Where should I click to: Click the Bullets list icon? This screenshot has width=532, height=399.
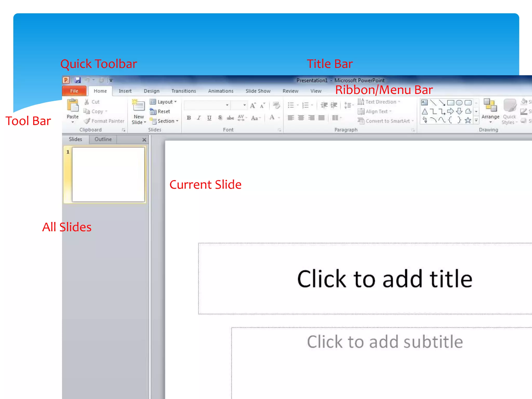(291, 105)
